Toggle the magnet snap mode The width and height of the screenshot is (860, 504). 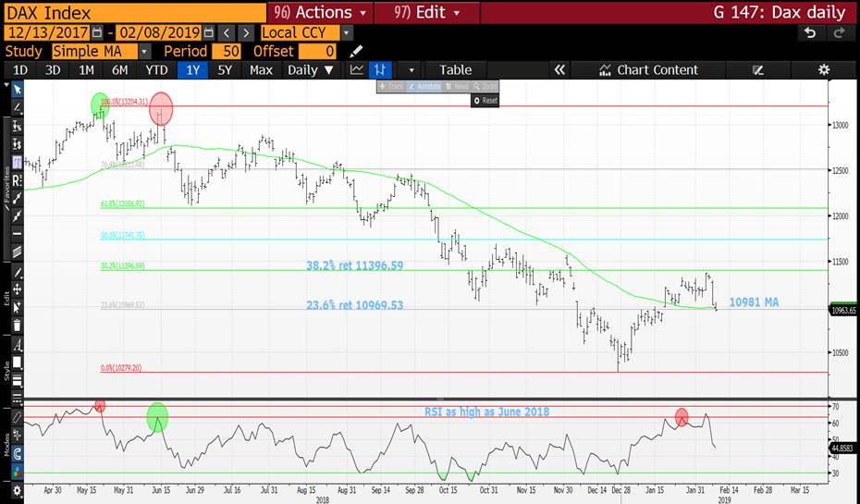coord(17,453)
